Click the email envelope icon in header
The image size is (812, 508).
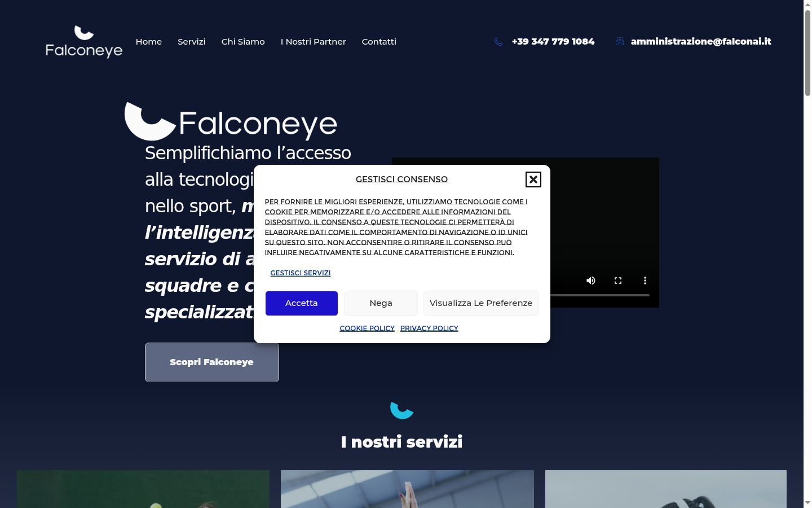click(x=620, y=41)
